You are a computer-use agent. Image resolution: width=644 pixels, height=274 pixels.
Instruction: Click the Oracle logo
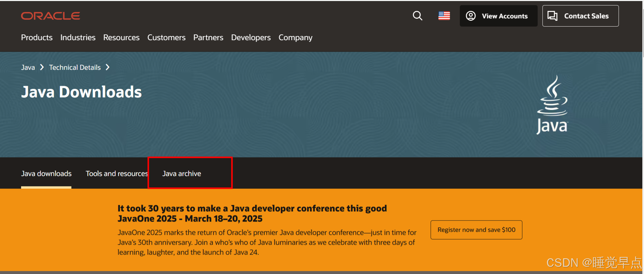click(50, 16)
